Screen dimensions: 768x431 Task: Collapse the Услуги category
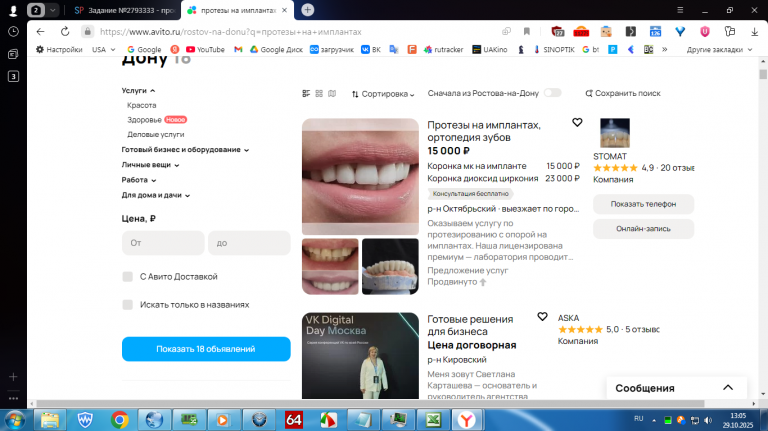138,91
